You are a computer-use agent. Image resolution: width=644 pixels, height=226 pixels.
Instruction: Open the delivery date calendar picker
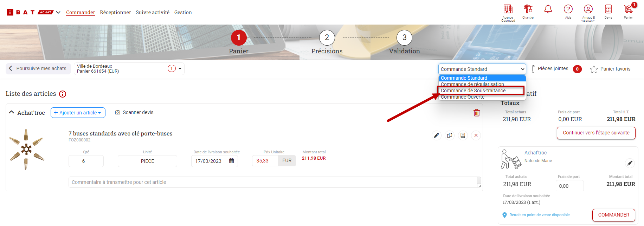[231, 161]
